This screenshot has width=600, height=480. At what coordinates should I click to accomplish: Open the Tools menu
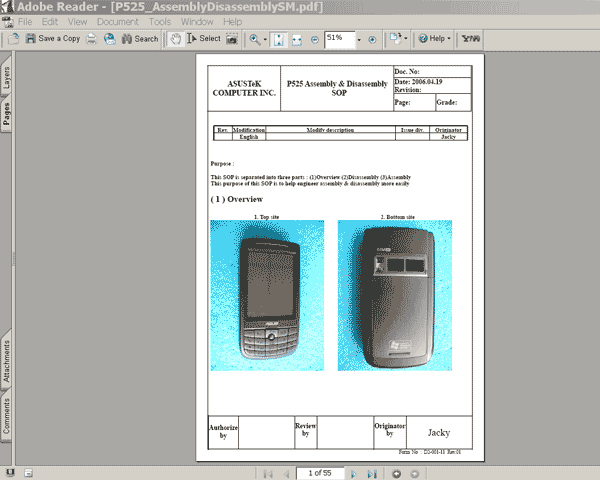tap(160, 22)
